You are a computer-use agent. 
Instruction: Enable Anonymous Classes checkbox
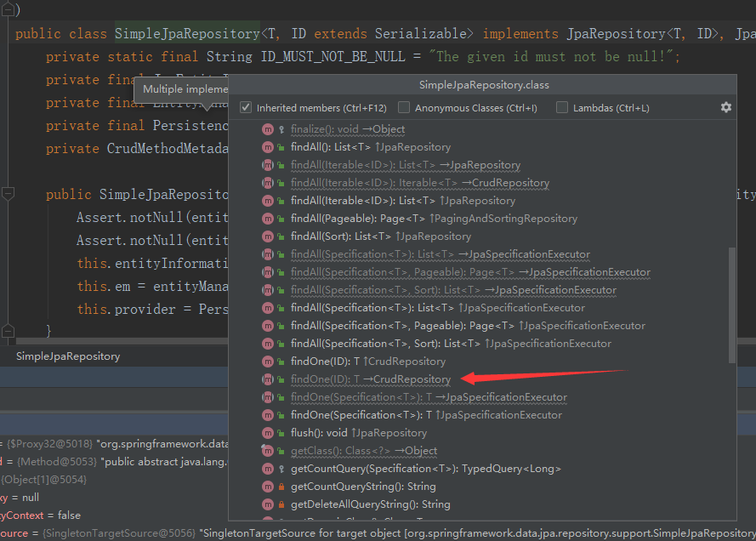[404, 107]
